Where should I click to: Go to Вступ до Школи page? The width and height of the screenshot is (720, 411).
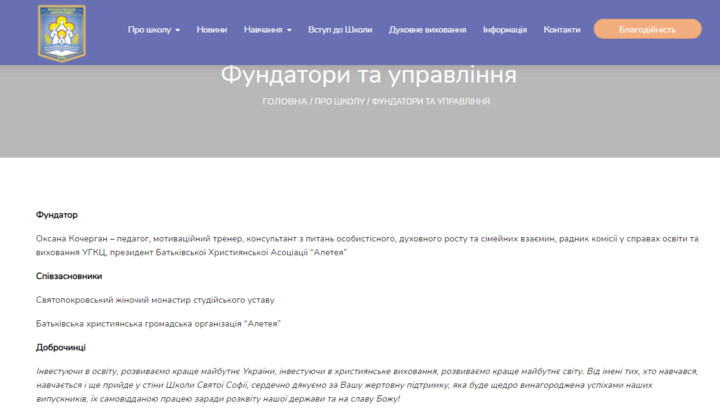pos(340,30)
